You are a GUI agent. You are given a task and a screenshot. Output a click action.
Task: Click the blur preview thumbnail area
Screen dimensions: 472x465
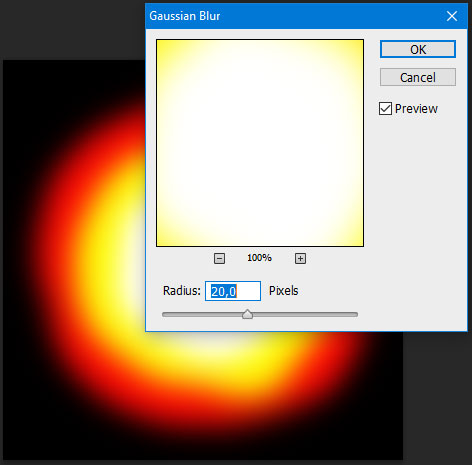coord(260,143)
